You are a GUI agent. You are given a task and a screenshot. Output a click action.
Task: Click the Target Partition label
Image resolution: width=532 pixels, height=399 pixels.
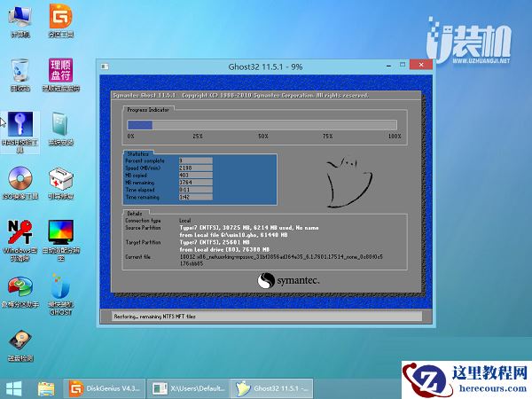[x=143, y=242]
